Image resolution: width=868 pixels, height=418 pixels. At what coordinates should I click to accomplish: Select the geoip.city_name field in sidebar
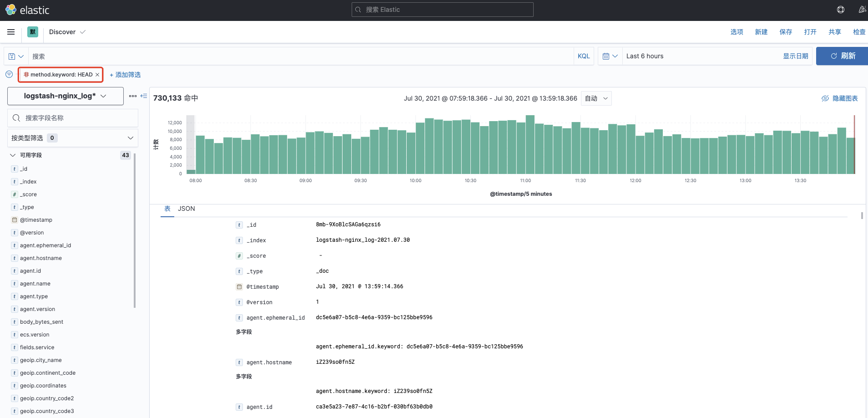[x=40, y=360]
